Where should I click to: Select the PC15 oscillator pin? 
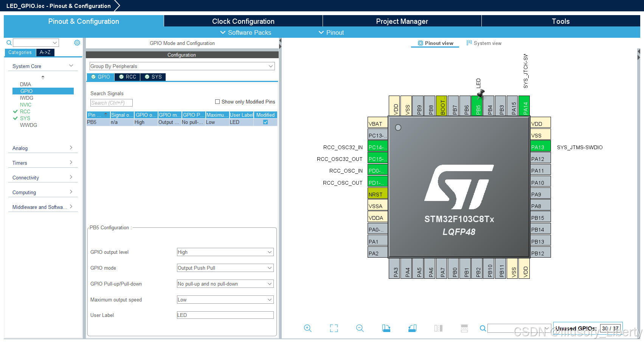pos(378,158)
